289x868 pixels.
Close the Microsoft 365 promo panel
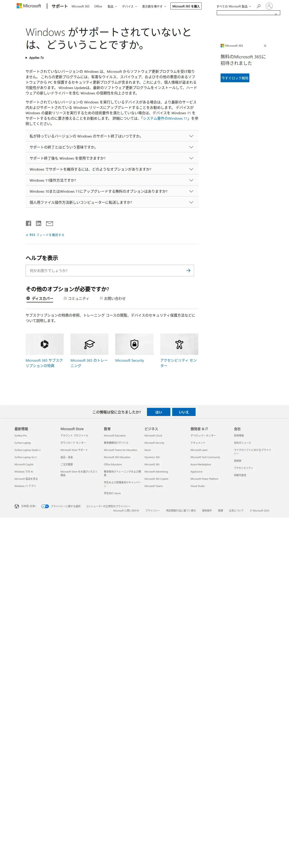pos(265,46)
